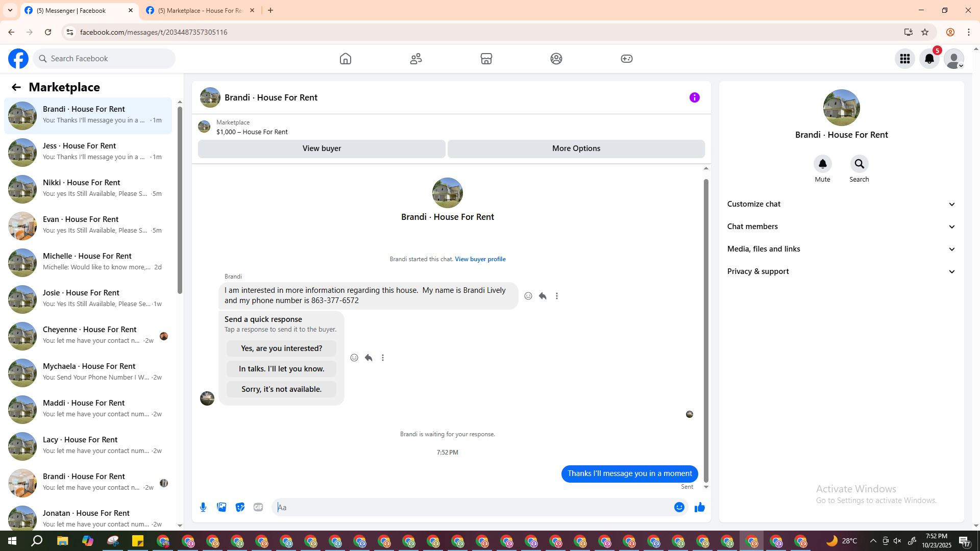Toggle the conversation information panel
The height and width of the screenshot is (551, 980).
pos(694,97)
